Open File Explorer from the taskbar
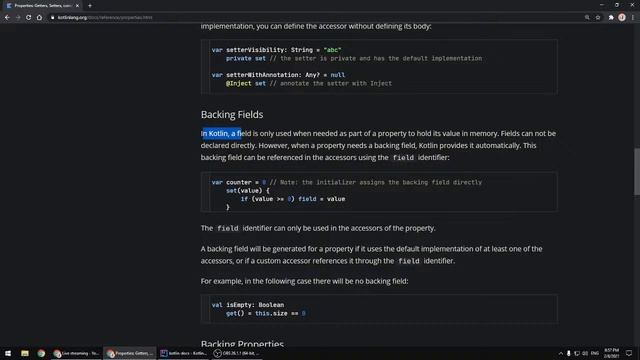The width and height of the screenshot is (640, 360). [x=25, y=353]
